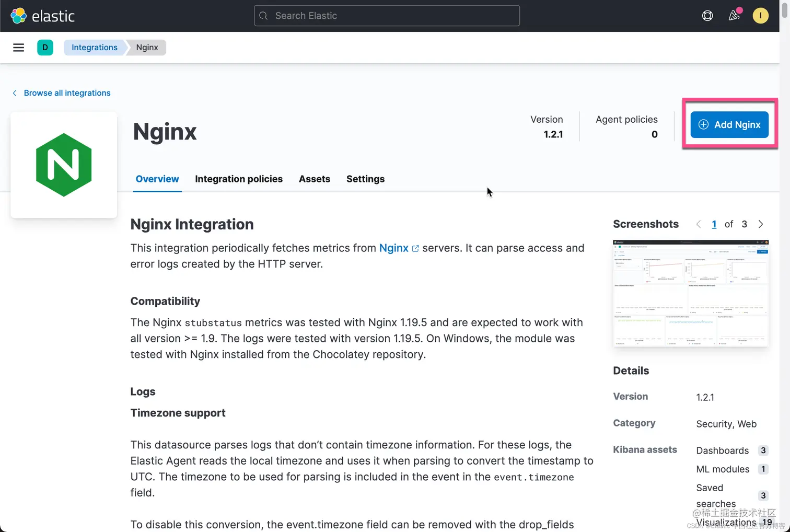Click the Timezone support heading
This screenshot has height=532, width=790.
tap(178, 413)
